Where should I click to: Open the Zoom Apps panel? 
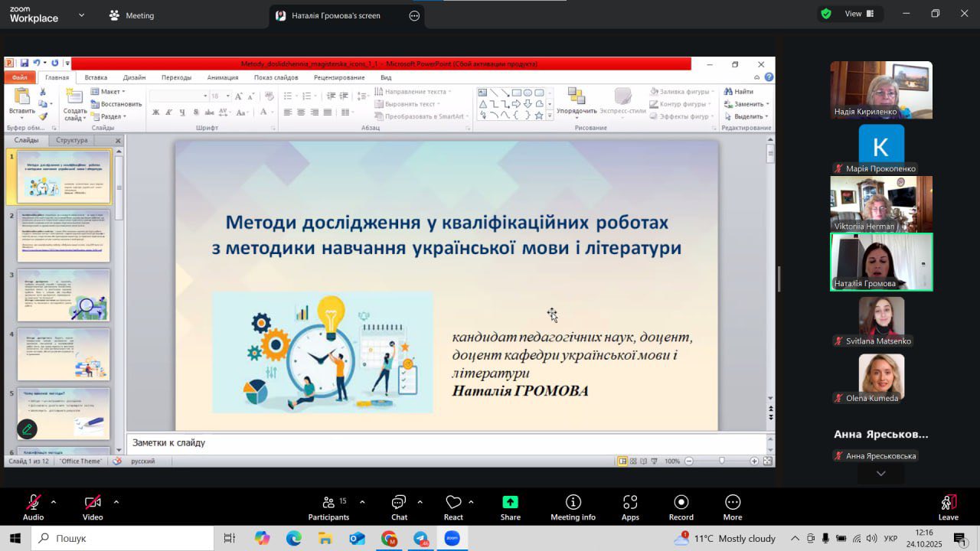click(630, 506)
